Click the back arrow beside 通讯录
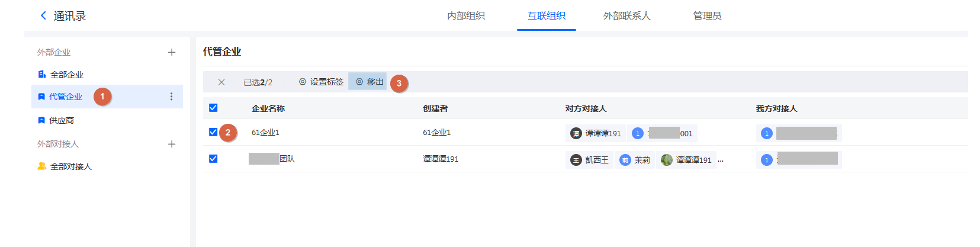The height and width of the screenshot is (247, 980). tap(43, 16)
